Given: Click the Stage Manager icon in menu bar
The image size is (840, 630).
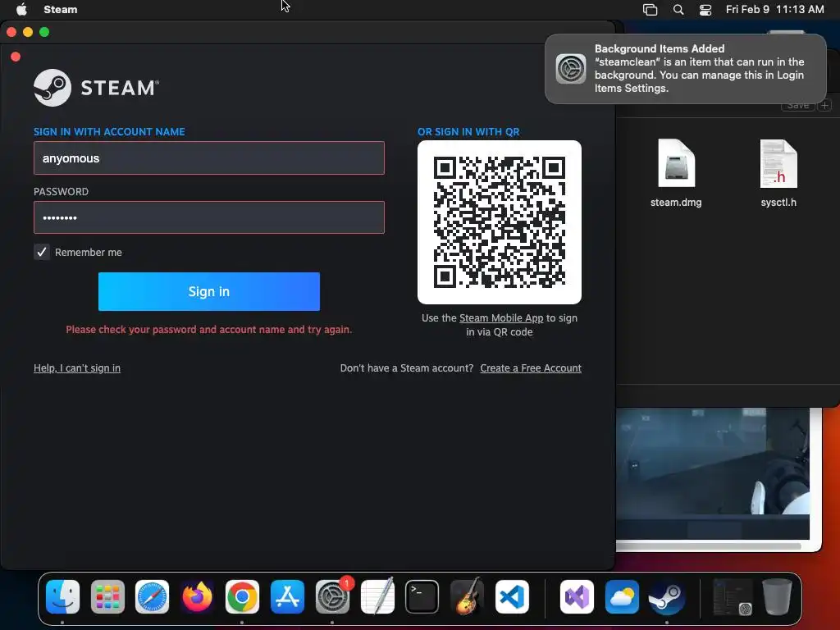Looking at the screenshot, I should click(650, 10).
